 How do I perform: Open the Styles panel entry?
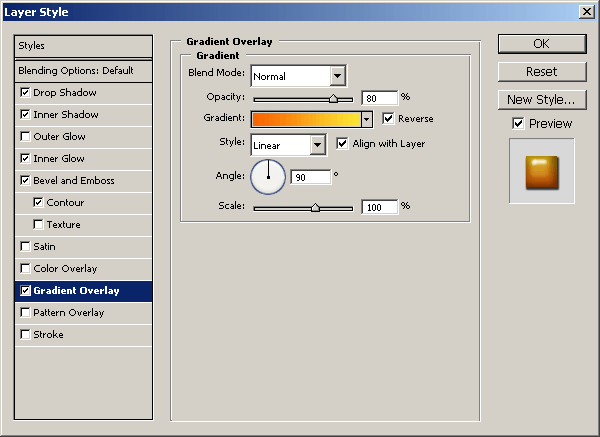point(83,46)
